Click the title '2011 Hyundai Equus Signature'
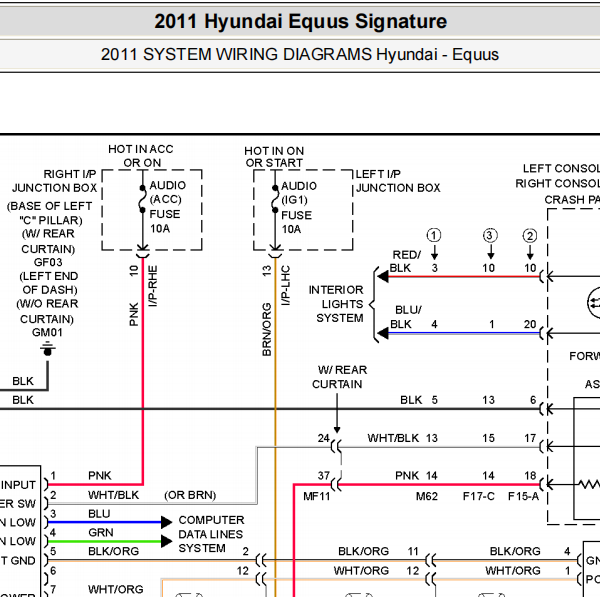The image size is (600, 597). coord(300,21)
